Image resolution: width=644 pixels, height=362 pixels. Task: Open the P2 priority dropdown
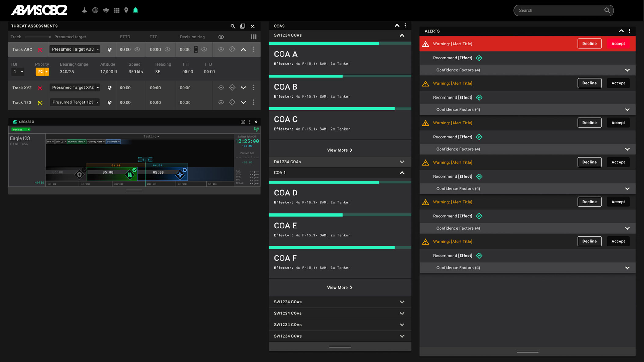[x=42, y=72]
